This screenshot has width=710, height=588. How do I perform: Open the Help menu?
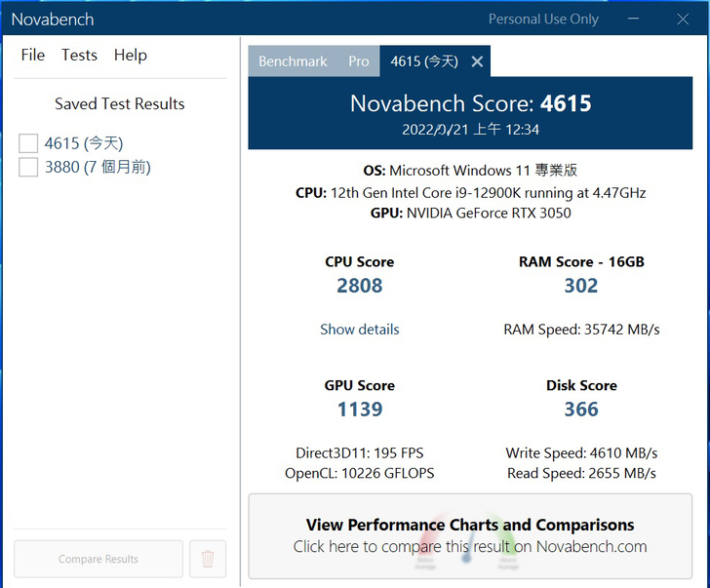130,56
